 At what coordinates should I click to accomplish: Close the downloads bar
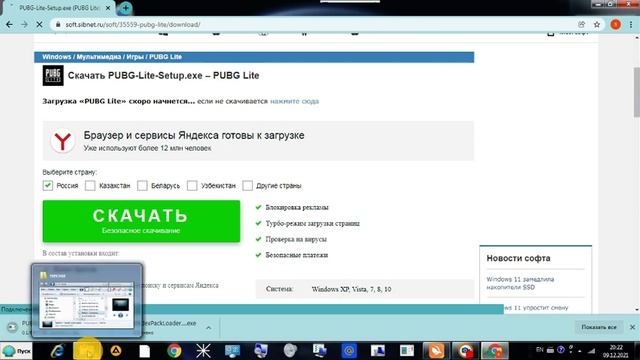tap(632, 327)
